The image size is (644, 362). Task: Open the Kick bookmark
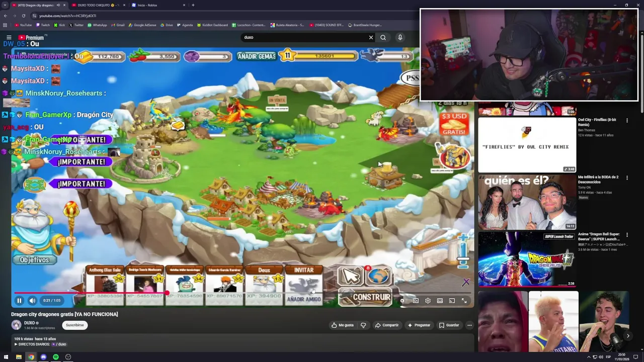[x=59, y=25]
